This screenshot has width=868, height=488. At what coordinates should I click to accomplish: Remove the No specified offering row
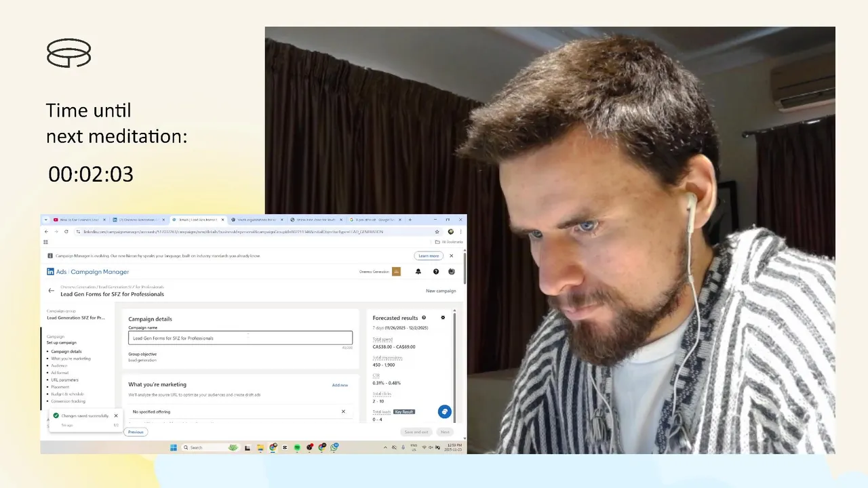[343, 411]
